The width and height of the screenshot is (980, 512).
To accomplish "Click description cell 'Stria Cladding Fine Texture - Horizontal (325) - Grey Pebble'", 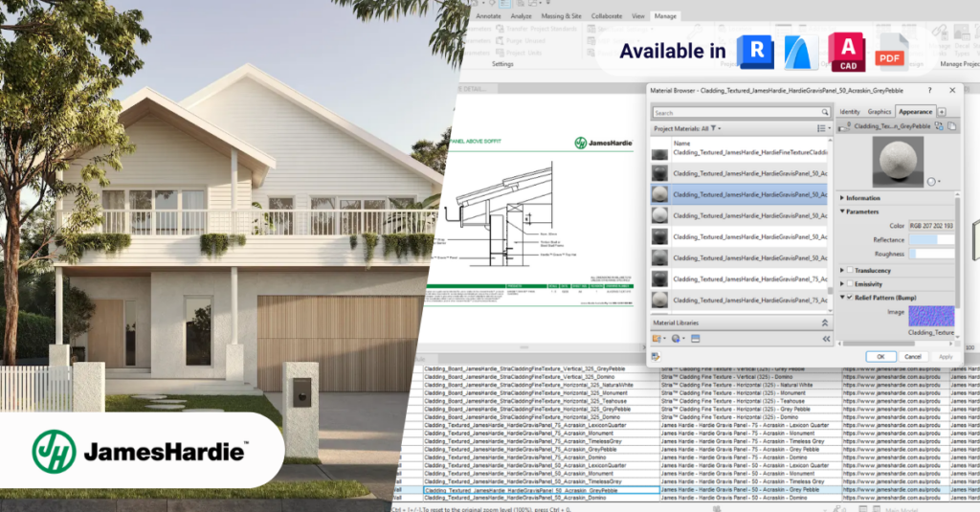I will pyautogui.click(x=750, y=409).
